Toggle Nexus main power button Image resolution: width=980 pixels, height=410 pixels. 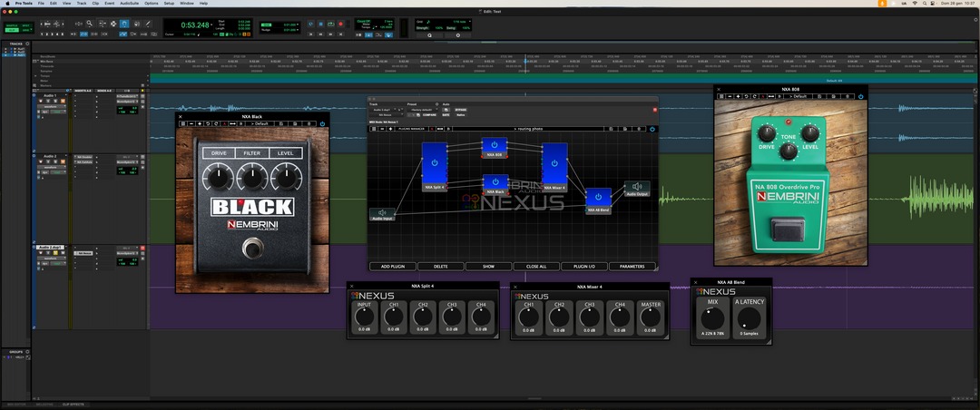[x=652, y=129]
